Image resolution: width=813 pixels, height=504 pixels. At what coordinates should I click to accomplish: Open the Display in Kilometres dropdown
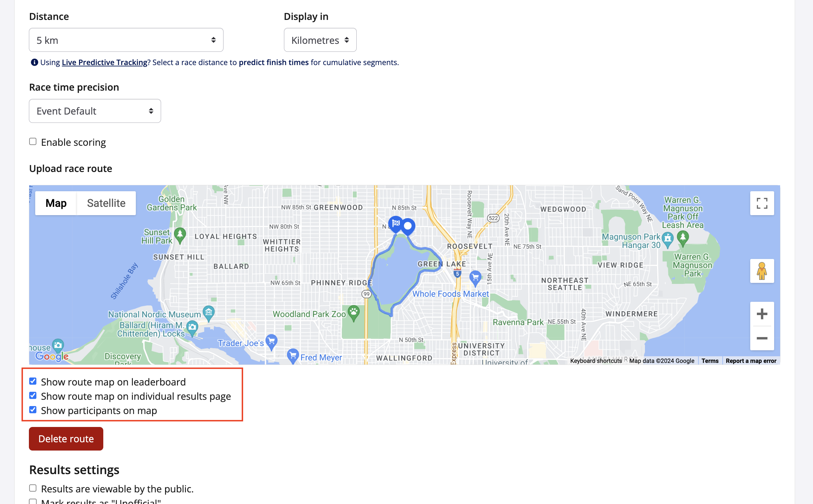point(320,40)
